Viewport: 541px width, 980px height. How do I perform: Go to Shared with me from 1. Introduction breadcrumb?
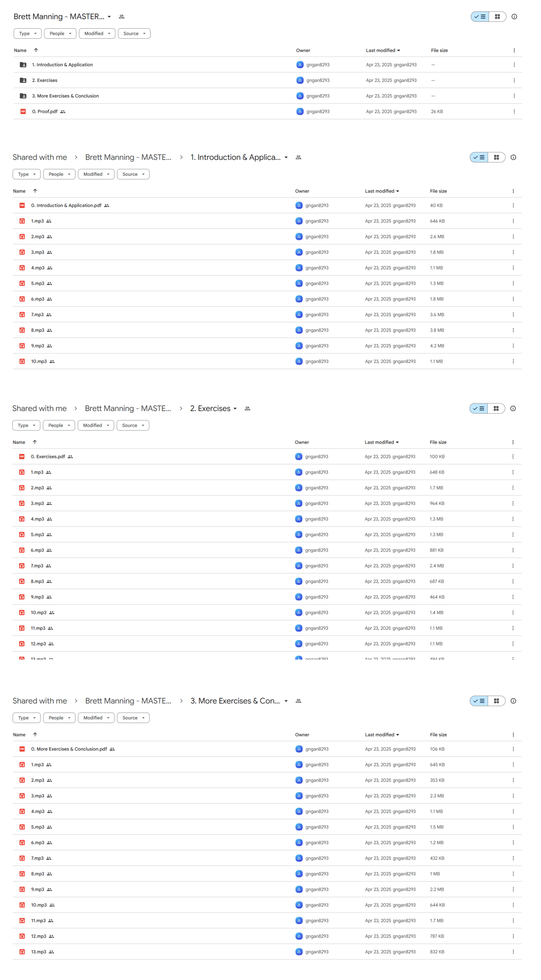pyautogui.click(x=40, y=157)
